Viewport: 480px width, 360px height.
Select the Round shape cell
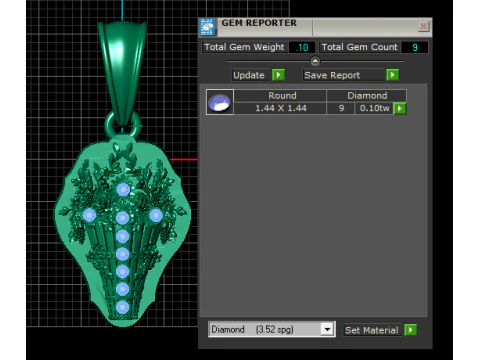pyautogui.click(x=280, y=96)
